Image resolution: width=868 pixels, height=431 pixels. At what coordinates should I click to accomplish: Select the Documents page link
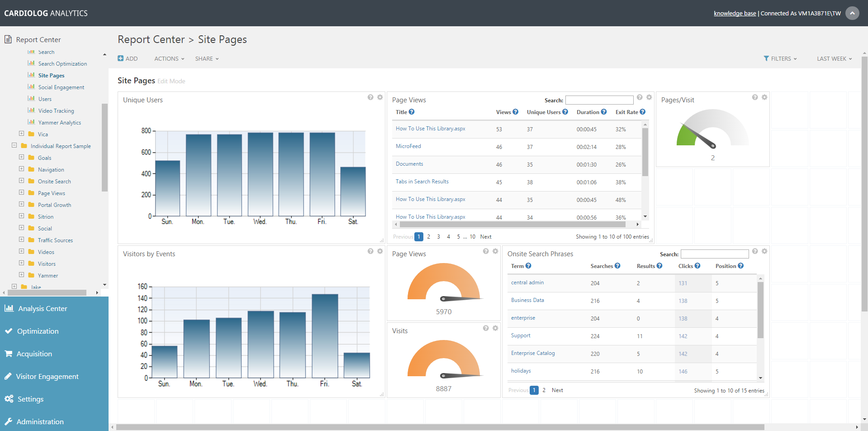(x=409, y=164)
